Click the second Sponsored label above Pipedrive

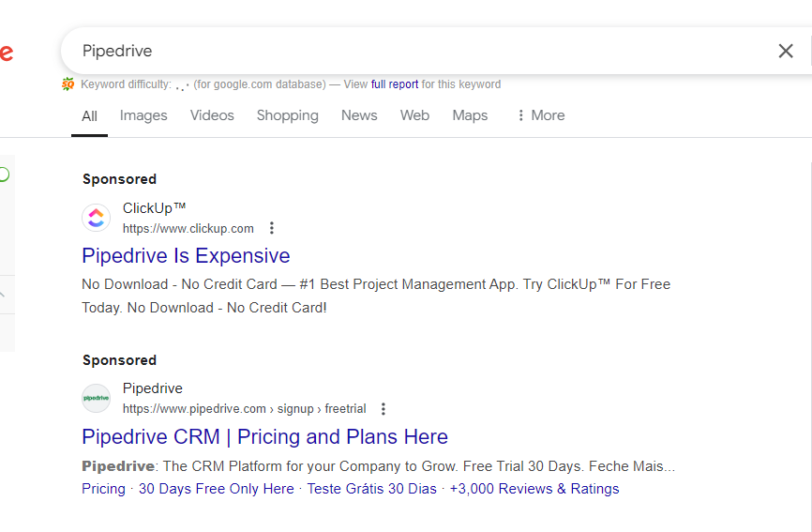tap(119, 360)
